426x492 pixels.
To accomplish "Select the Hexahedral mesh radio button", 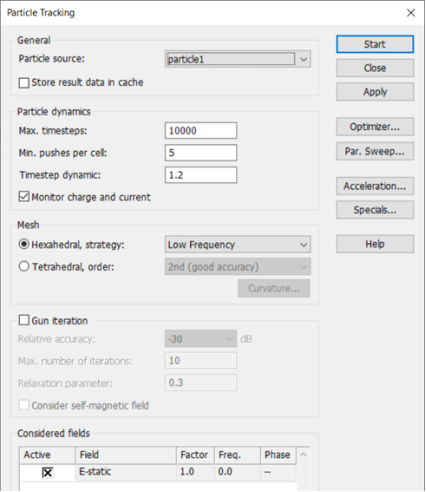I will pos(24,244).
